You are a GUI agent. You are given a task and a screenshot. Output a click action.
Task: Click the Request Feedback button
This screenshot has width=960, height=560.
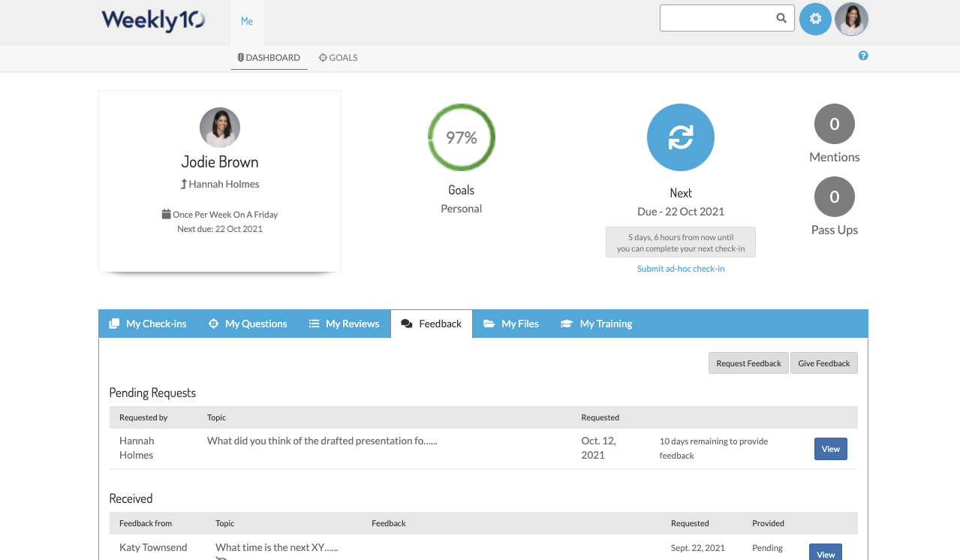[x=748, y=363]
